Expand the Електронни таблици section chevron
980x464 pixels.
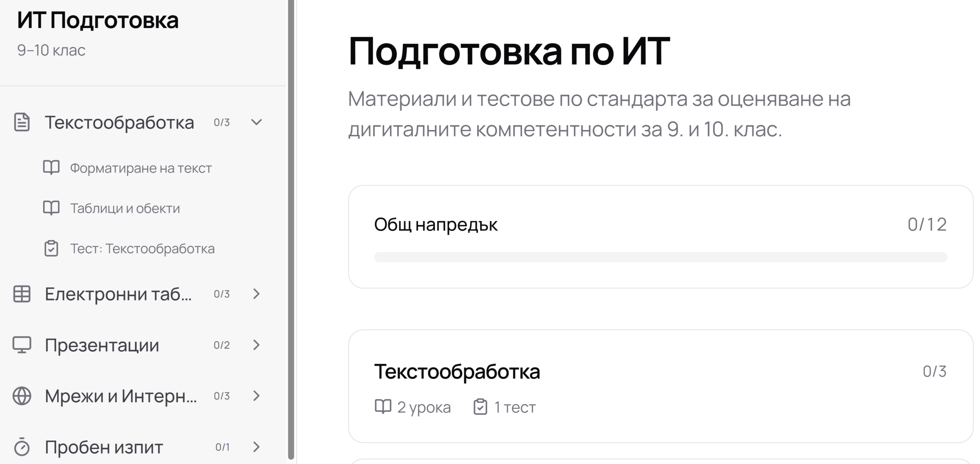point(256,294)
